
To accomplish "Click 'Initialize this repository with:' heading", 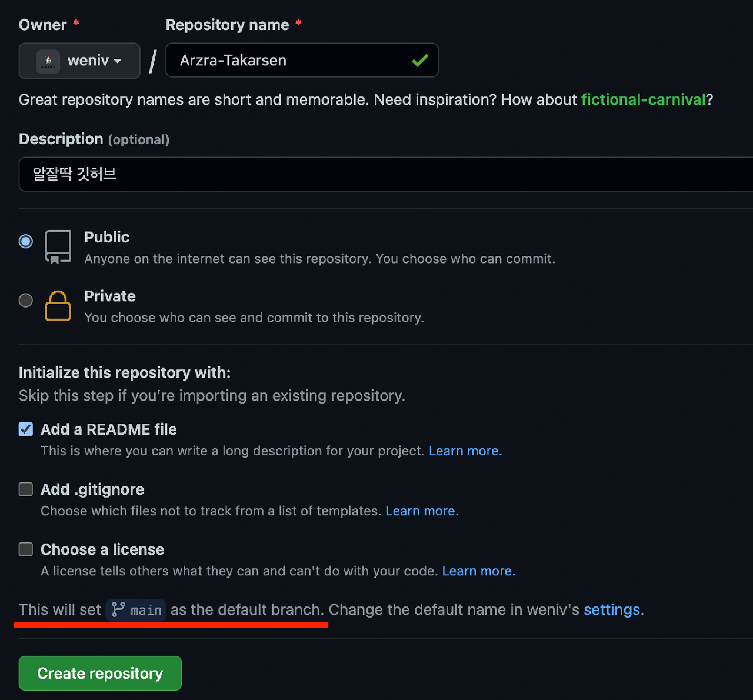I will (x=125, y=373).
